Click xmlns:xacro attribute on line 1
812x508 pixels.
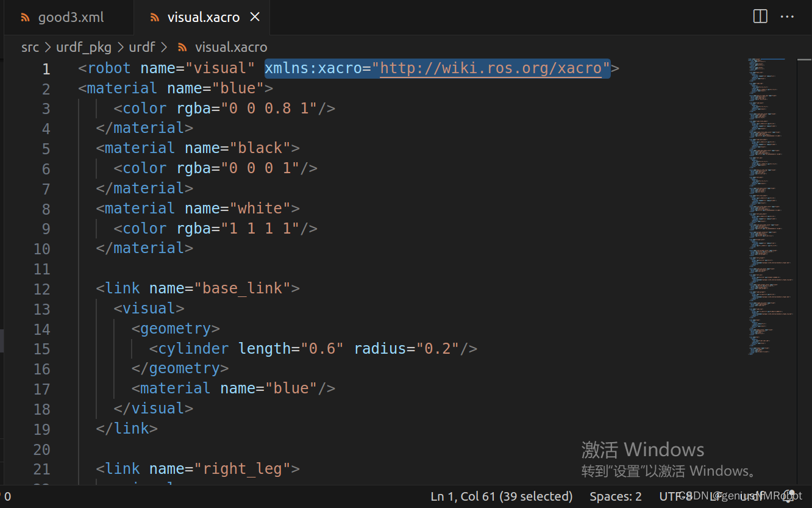click(x=313, y=68)
